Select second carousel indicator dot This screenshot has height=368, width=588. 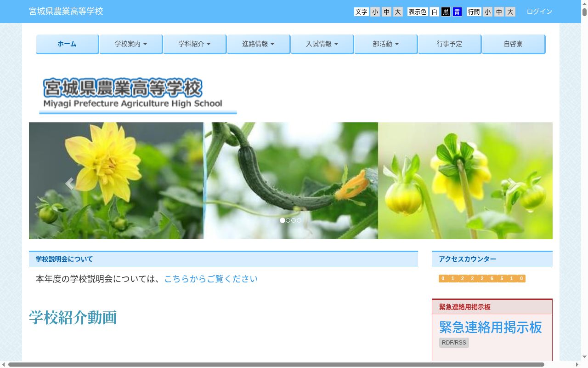pyautogui.click(x=288, y=220)
